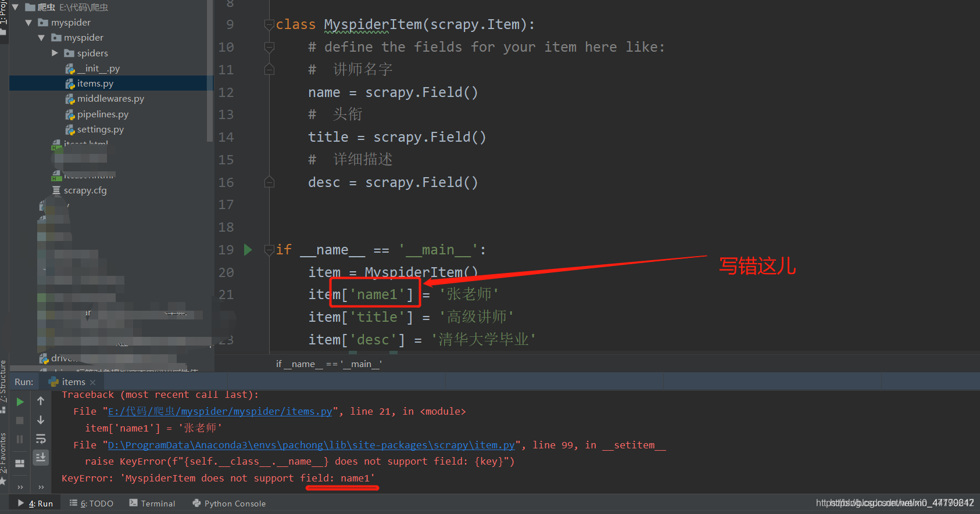980x514 pixels.
Task: Open scrapy.cfg configuration file
Action: pyautogui.click(x=85, y=190)
